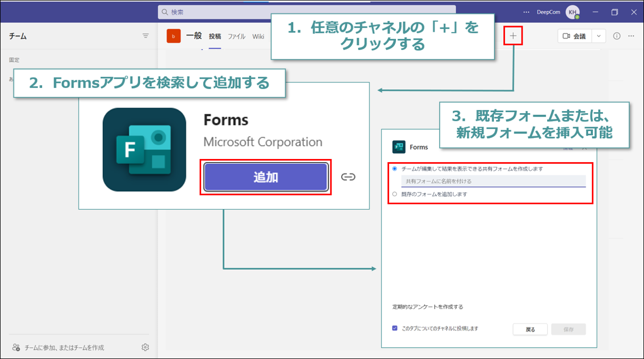This screenshot has width=644, height=359.
Task: Click the large Forms app icon
Action: coord(144,149)
